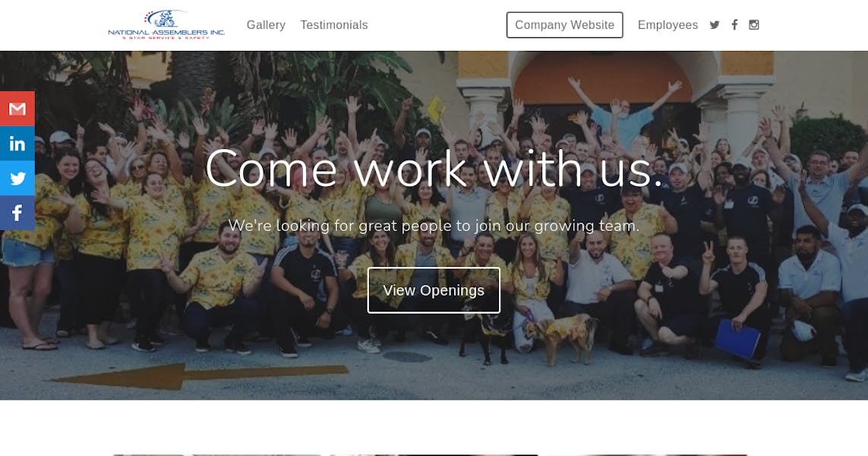Open Facebook icon in the navigation bar
The width and height of the screenshot is (868, 456).
click(x=734, y=25)
